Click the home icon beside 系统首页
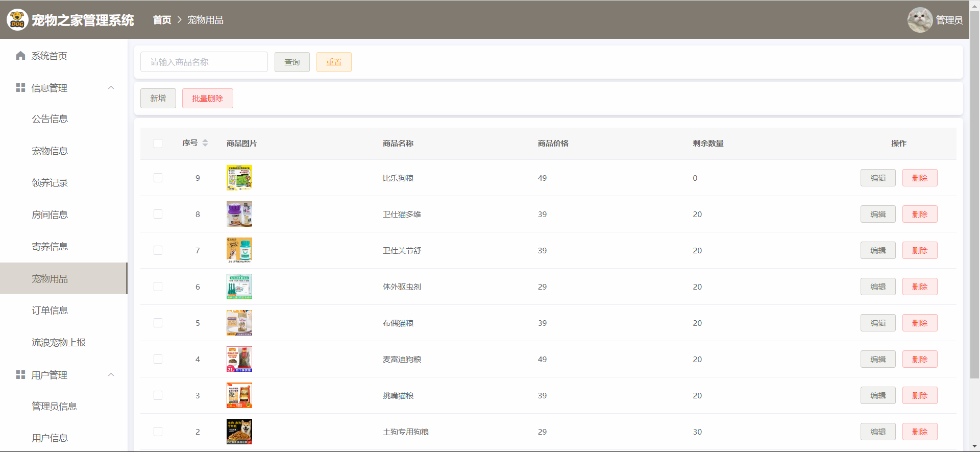 click(x=20, y=56)
